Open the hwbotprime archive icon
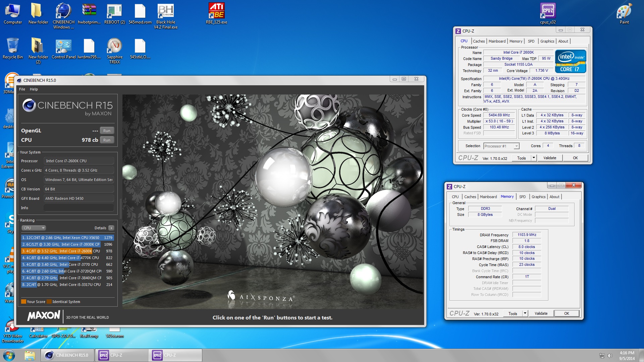This screenshot has width=644, height=362. (89, 14)
